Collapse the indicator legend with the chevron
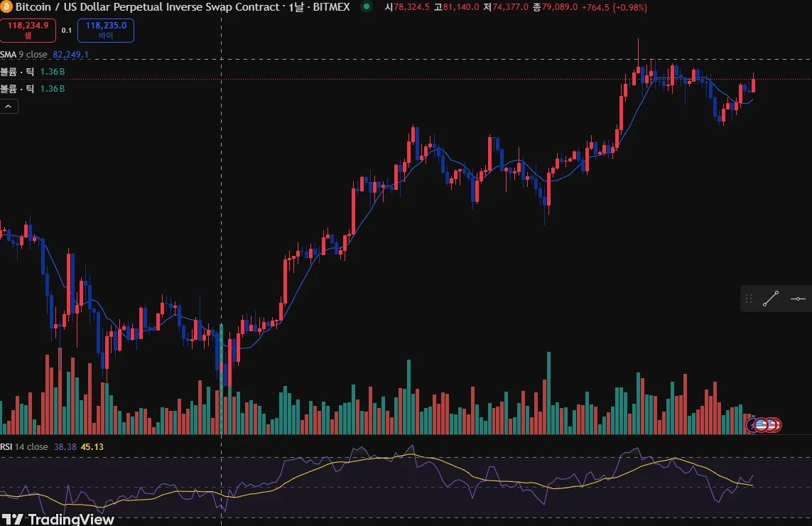Screen dimensions: 812x526 point(9,106)
